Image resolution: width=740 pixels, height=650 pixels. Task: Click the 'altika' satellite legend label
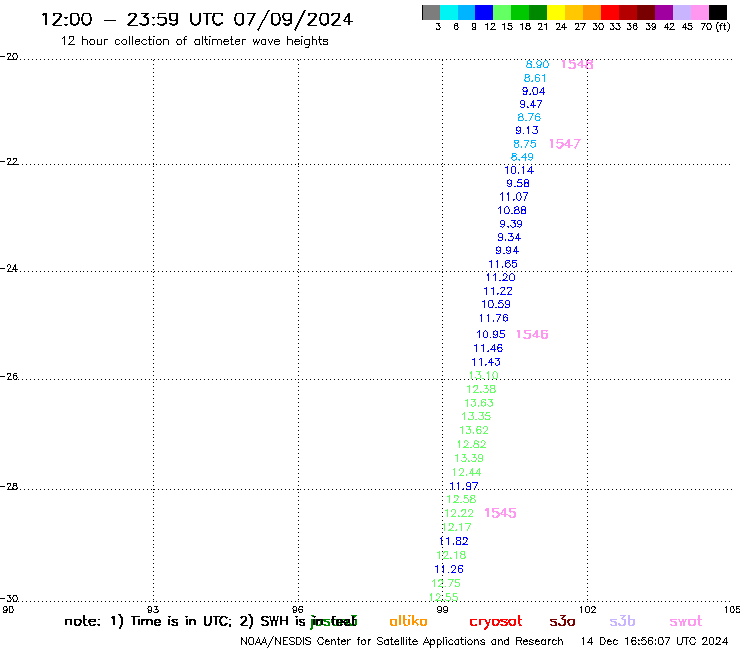point(408,621)
